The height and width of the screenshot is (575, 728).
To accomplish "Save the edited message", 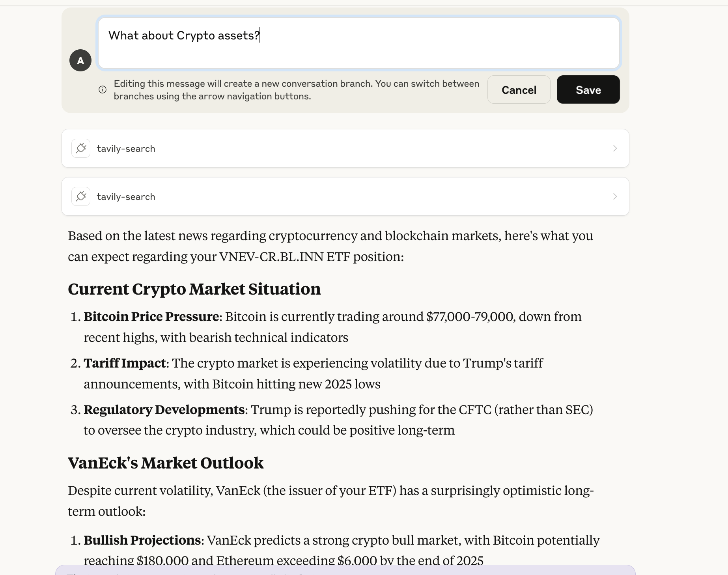I will (x=588, y=90).
